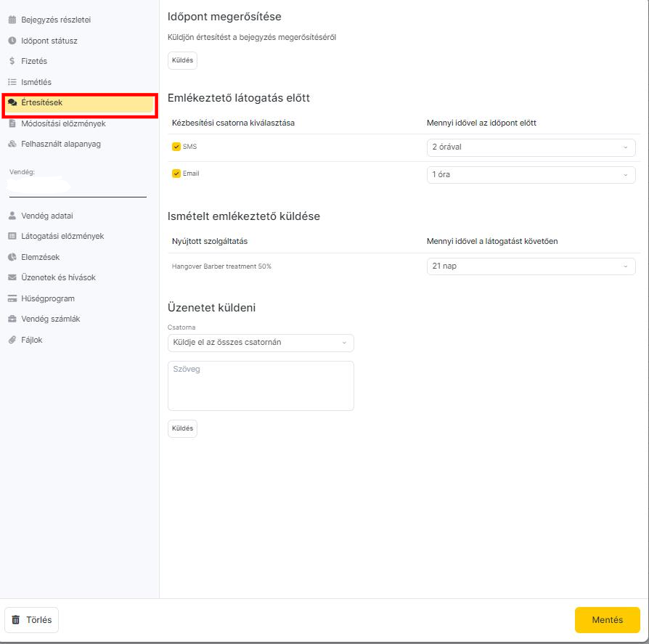Send confirmation with Küldés under Időpont megerősítése
Image resolution: width=649 pixels, height=644 pixels.
(182, 60)
